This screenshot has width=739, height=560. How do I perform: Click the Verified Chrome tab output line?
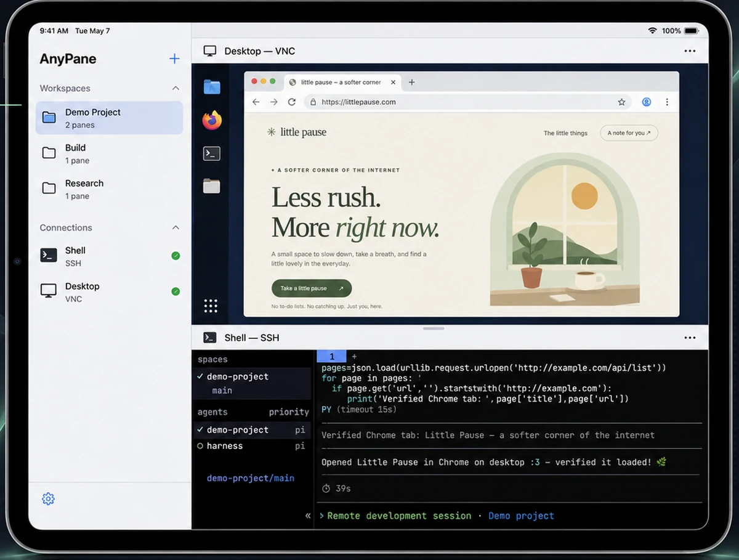[x=488, y=435]
